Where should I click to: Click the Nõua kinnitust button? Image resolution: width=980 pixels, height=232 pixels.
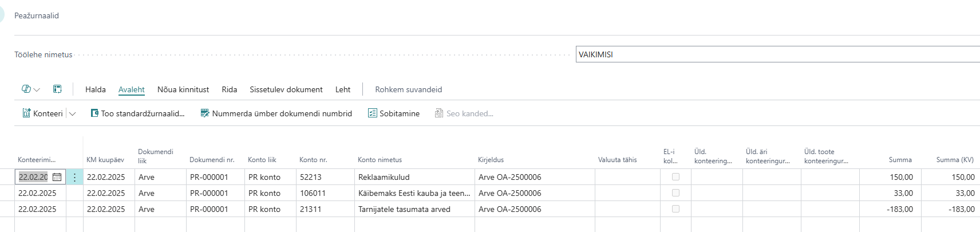pyautogui.click(x=183, y=89)
